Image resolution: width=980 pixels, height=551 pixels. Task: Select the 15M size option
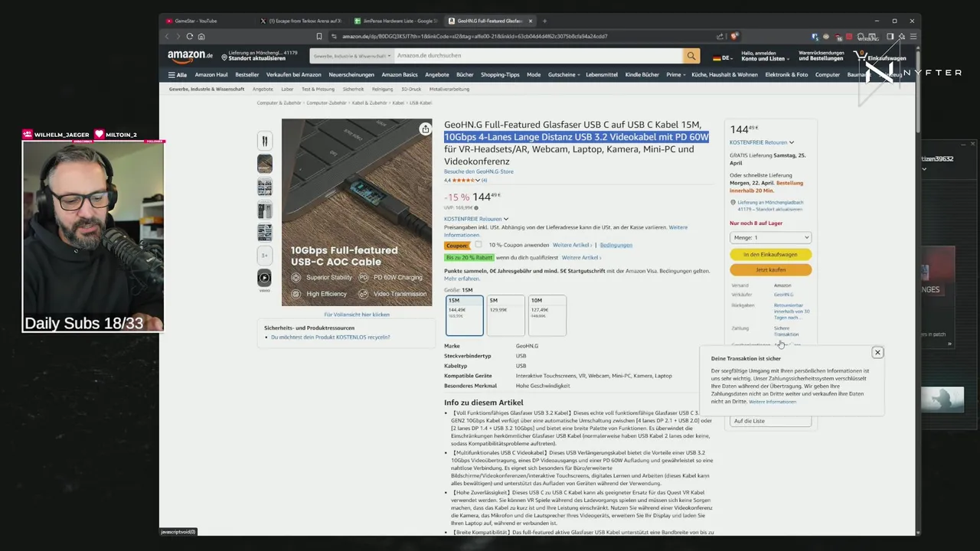pos(465,315)
